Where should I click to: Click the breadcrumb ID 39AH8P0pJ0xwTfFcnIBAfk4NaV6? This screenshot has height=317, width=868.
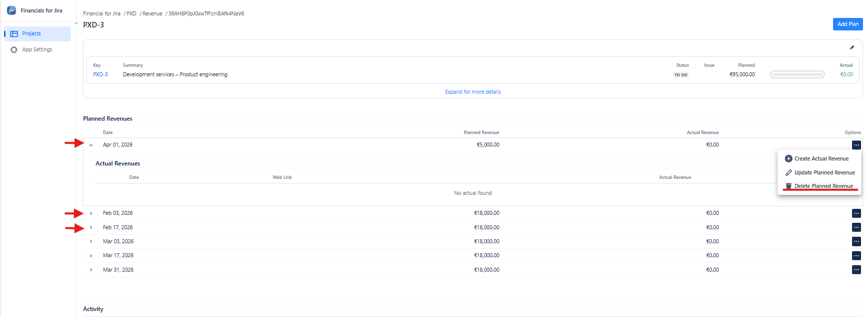(x=206, y=14)
